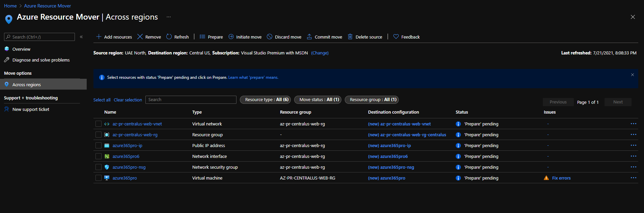Click the Diagnose and solve problems wrench icon
The height and width of the screenshot is (213, 644).
pyautogui.click(x=7, y=60)
